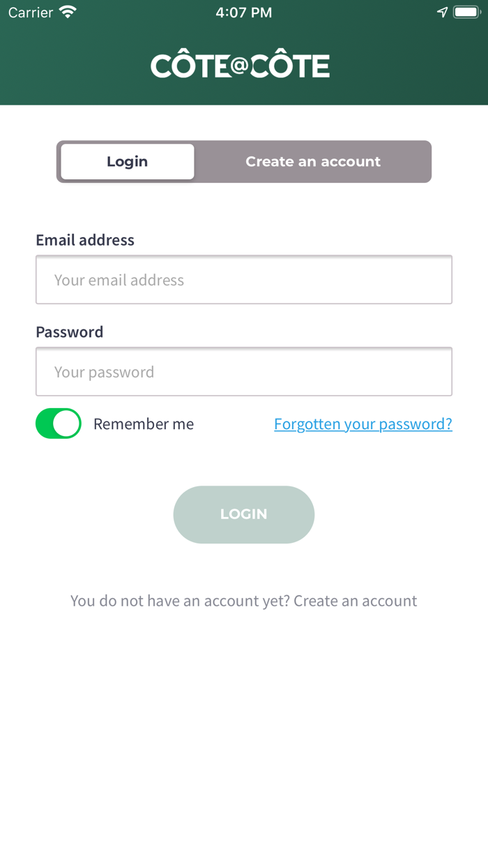Tap the Carrier label in status bar
The image size is (488, 868).
[30, 13]
